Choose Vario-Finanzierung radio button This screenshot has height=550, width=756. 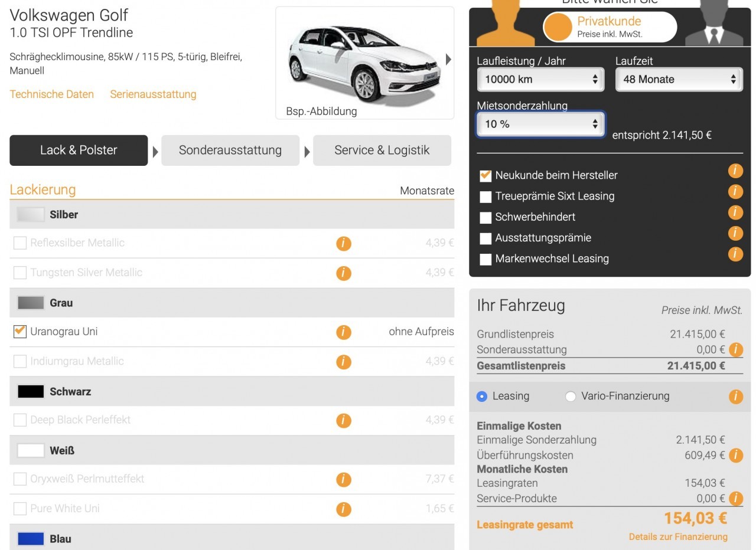point(571,397)
